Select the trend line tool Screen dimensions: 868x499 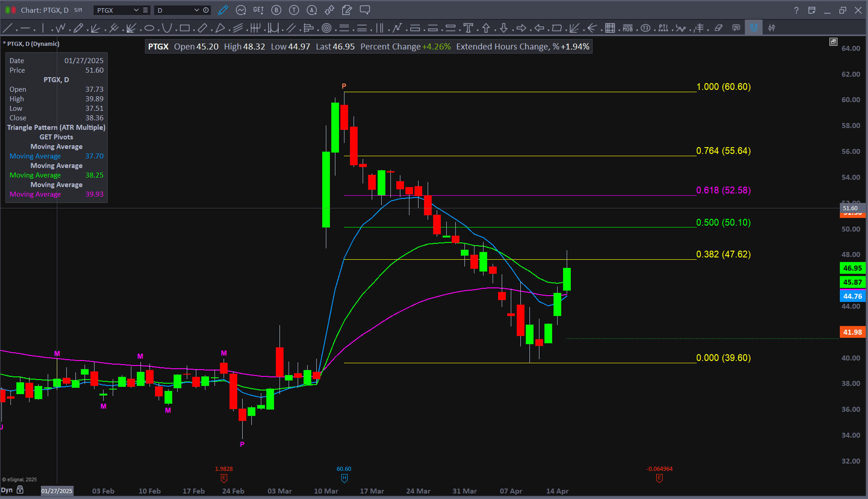pyautogui.click(x=8, y=28)
